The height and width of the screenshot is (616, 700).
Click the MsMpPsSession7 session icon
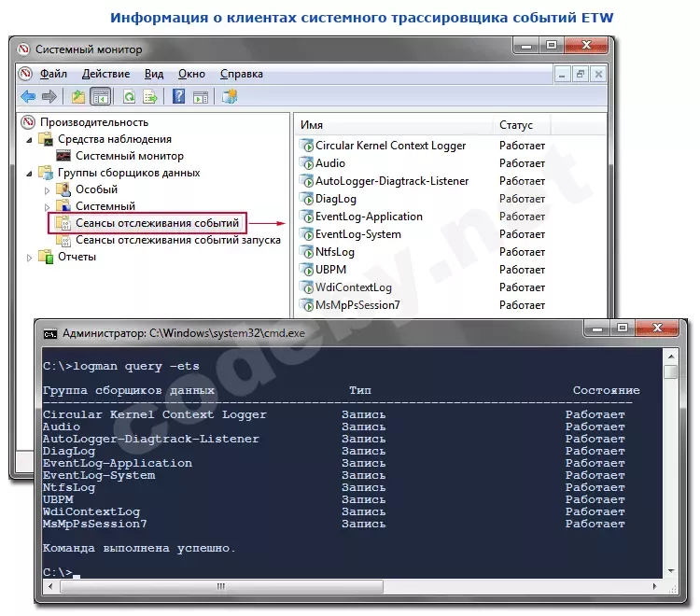click(307, 305)
